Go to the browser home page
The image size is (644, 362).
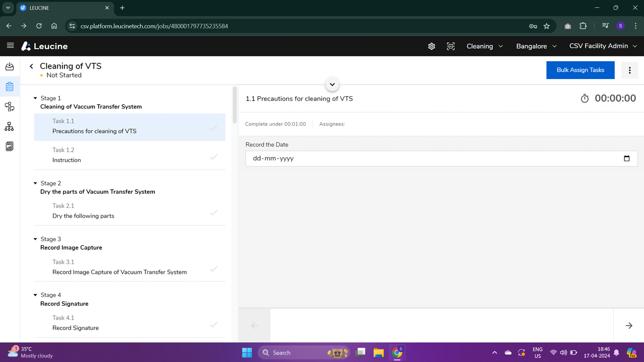coord(54,26)
